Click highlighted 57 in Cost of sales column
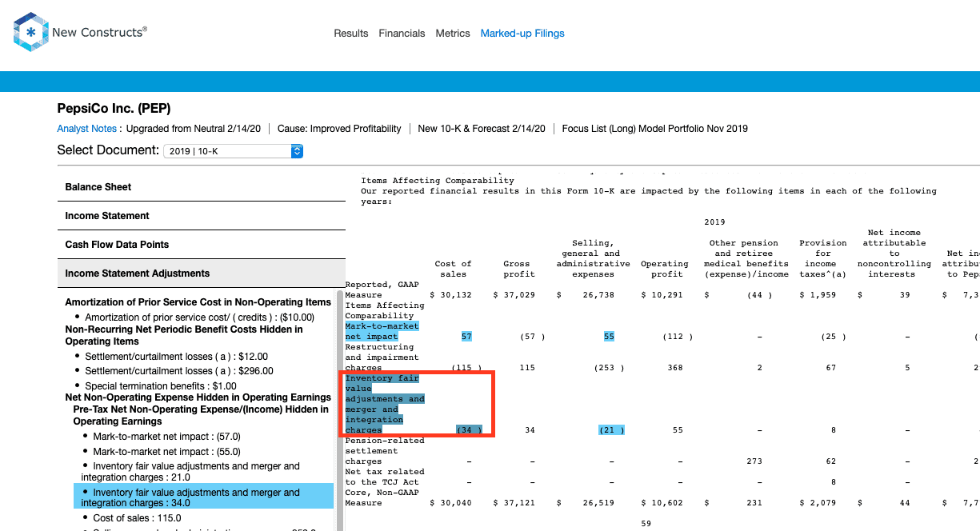Image resolution: width=980 pixels, height=531 pixels. tap(466, 337)
